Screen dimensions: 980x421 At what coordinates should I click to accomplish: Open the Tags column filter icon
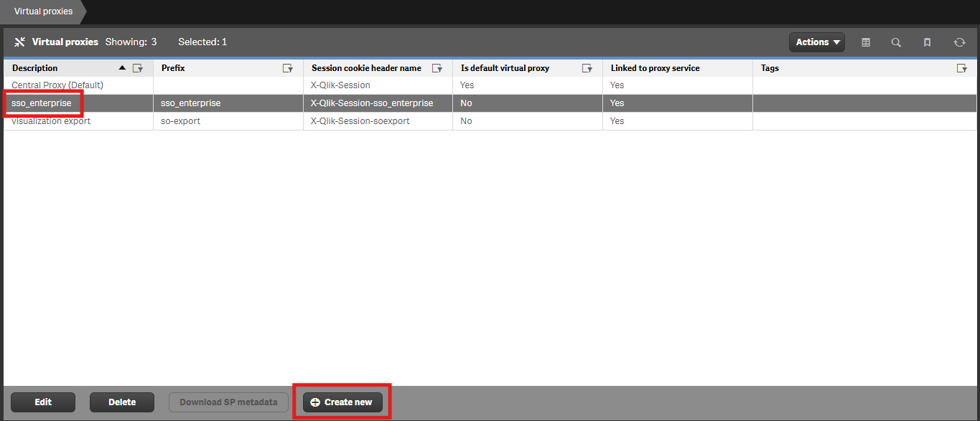pyautogui.click(x=962, y=67)
